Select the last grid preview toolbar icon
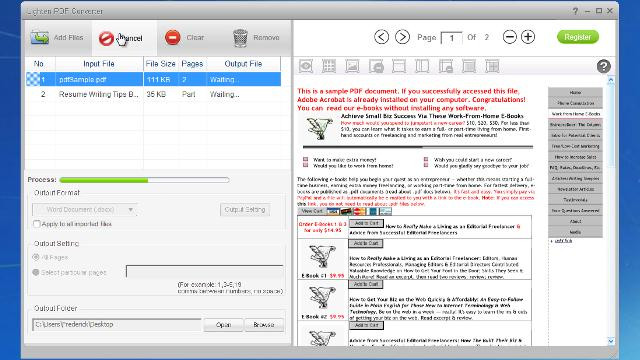640x360 pixels. click(x=492, y=66)
